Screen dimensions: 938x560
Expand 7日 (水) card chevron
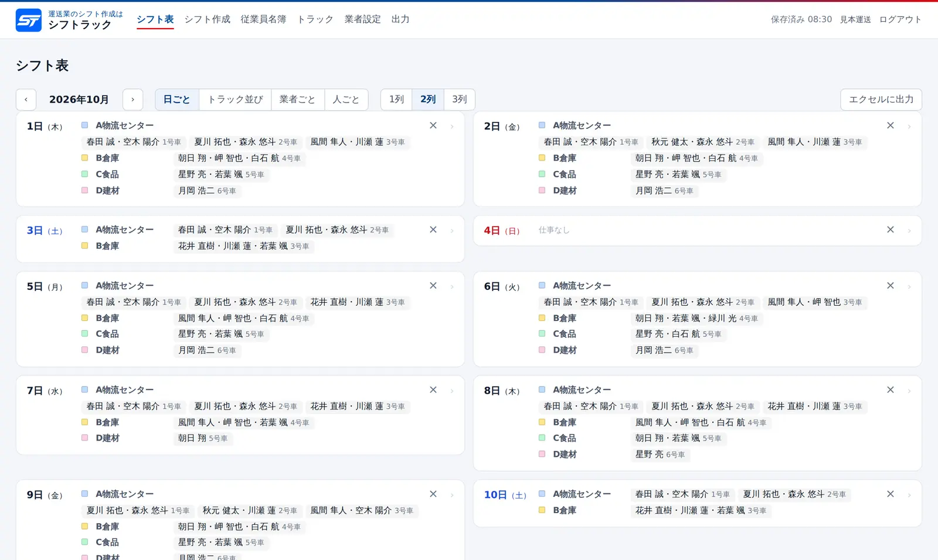pos(452,391)
